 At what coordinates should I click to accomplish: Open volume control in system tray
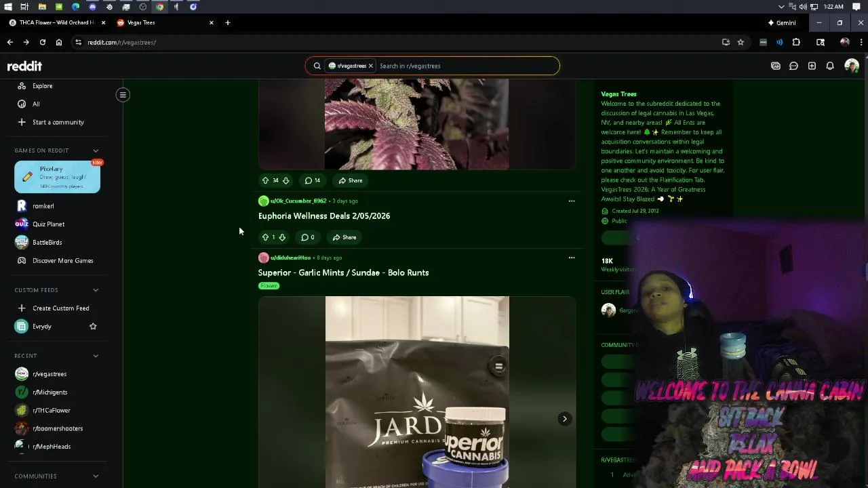tap(803, 7)
